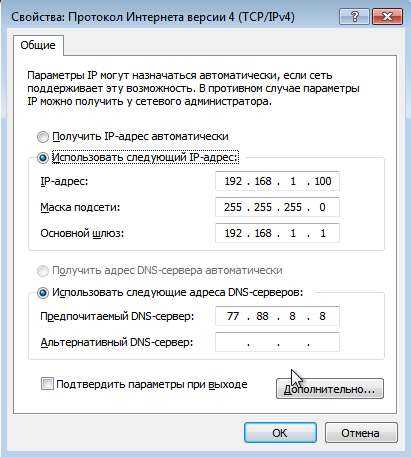Click the Предпочитаемый DNS-сервер field
Image resolution: width=411 pixels, height=457 pixels.
tap(277, 316)
